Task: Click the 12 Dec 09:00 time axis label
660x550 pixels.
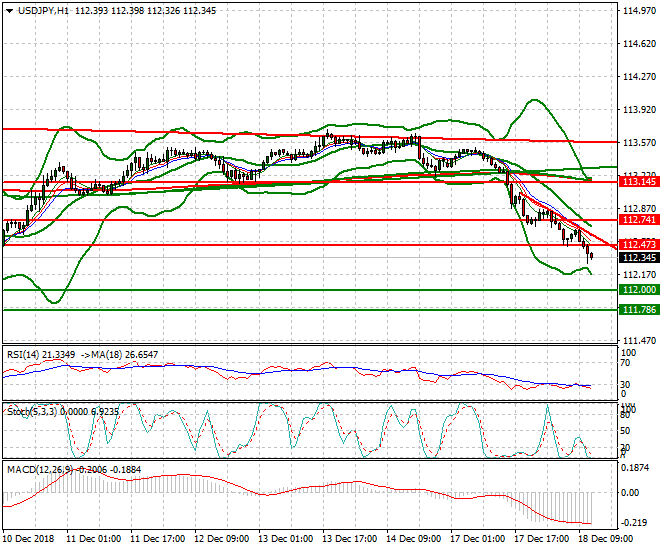Action: 222,539
